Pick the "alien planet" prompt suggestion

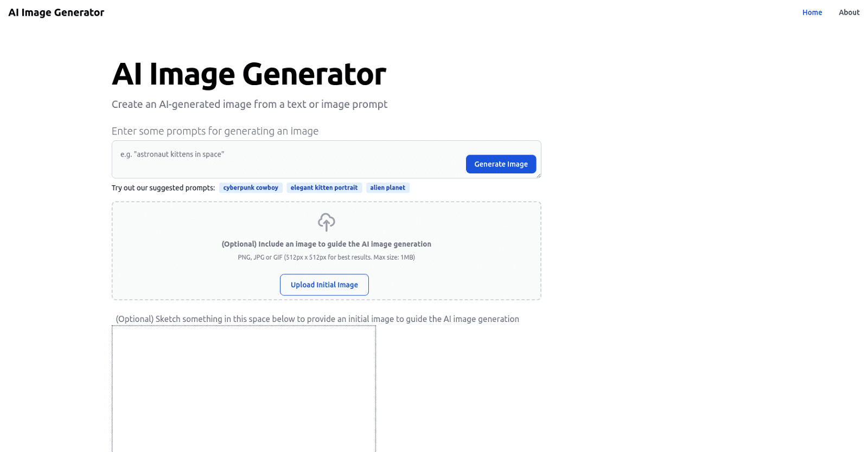coord(388,188)
